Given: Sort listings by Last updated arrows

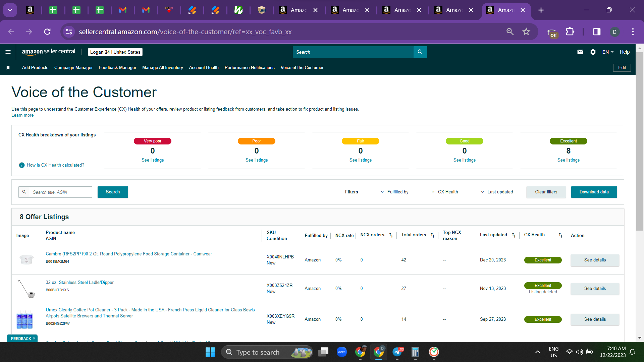Looking at the screenshot, I should click(x=514, y=235).
